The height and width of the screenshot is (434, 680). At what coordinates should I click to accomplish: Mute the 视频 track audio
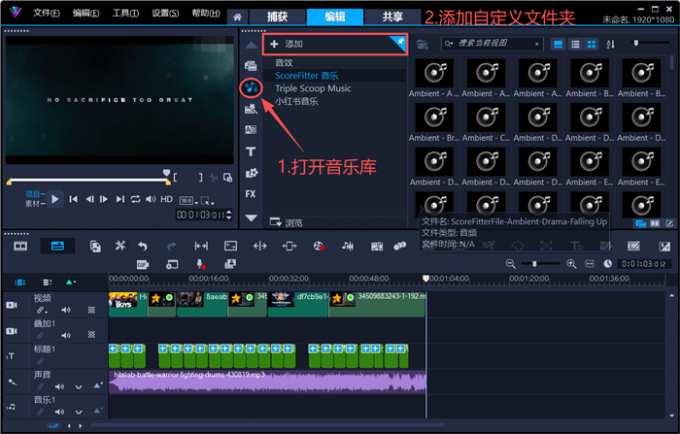pos(65,310)
